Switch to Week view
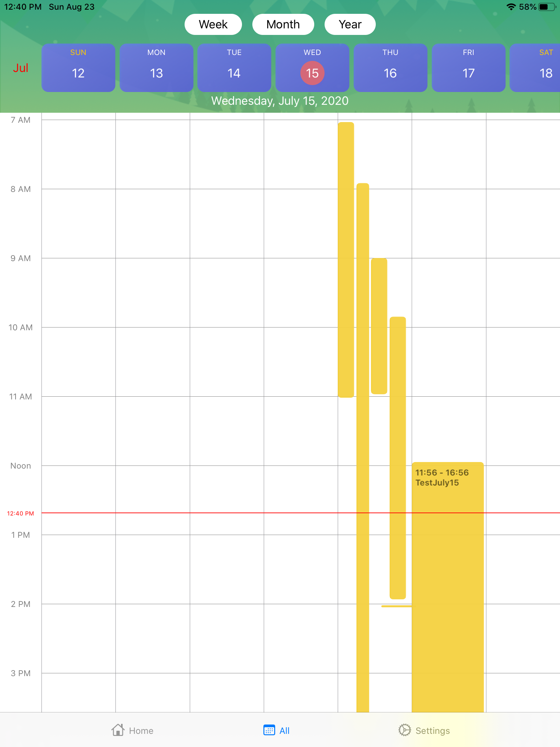560x747 pixels. pos(213,25)
